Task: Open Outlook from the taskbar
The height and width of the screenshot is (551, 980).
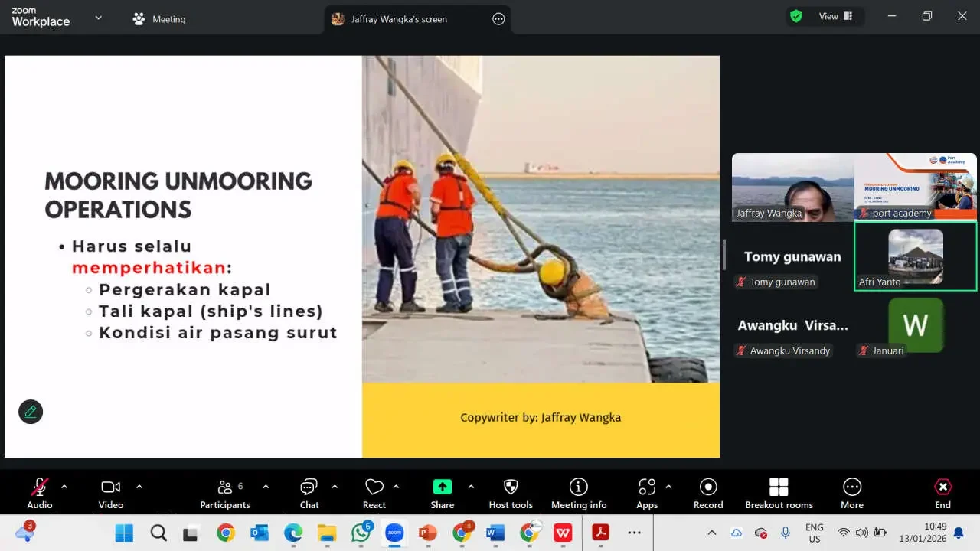Action: [260, 533]
